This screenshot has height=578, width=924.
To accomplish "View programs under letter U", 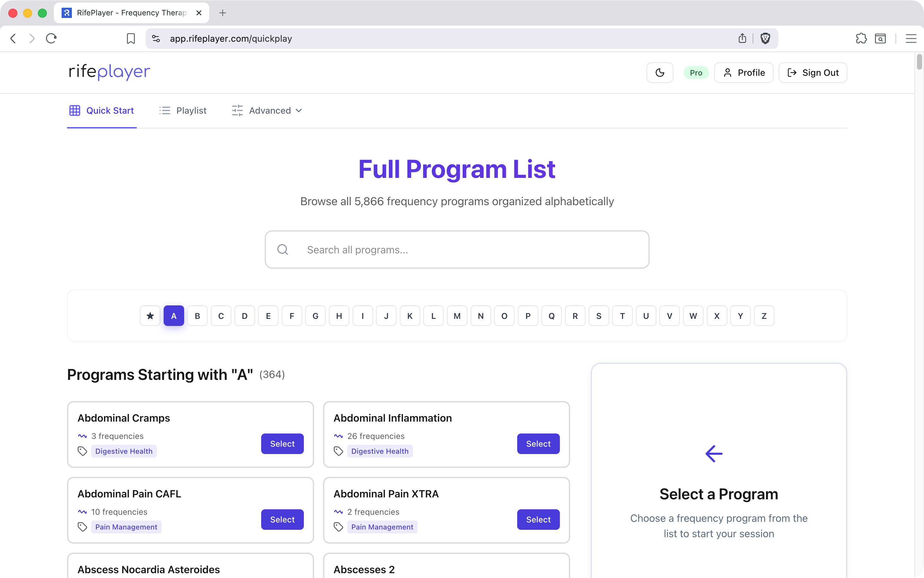I will coord(646,316).
